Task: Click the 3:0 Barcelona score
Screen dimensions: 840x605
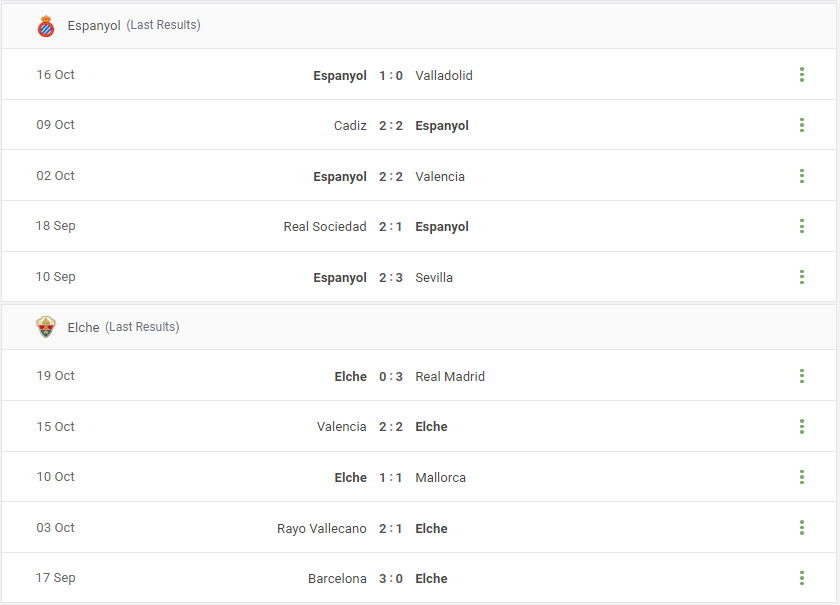Action: tap(391, 579)
